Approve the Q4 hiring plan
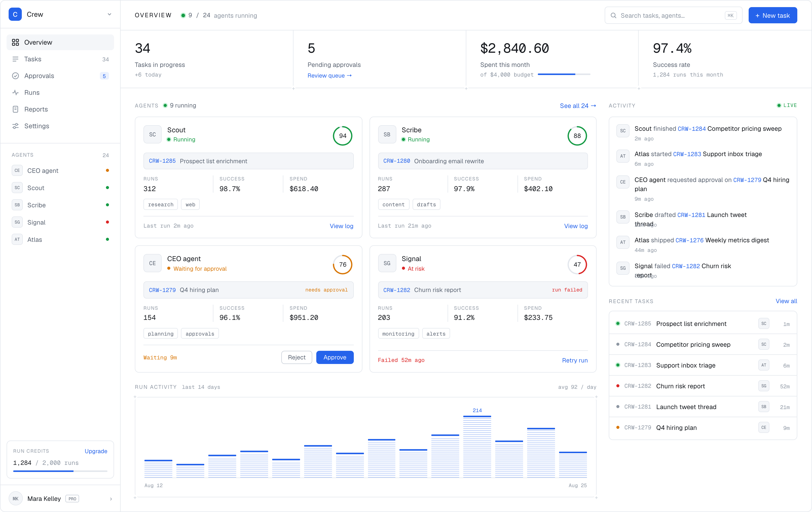Screen dimensions: 812x512 [x=335, y=357]
